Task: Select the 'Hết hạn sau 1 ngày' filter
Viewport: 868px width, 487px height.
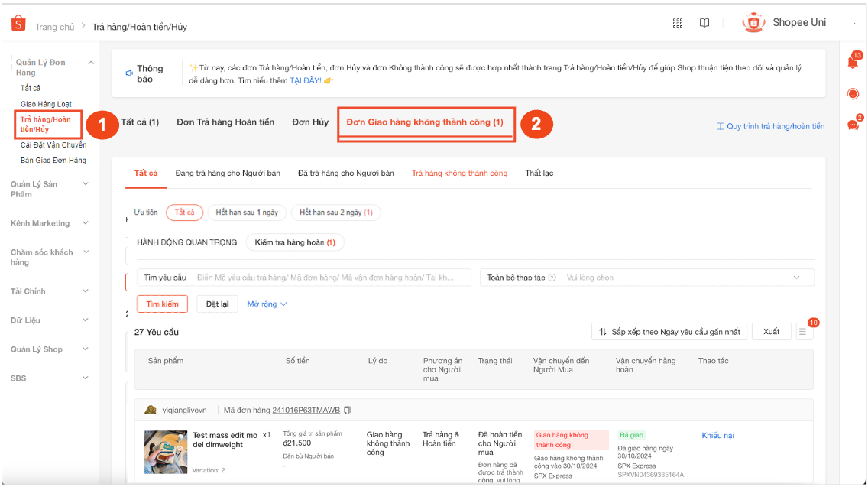Action: click(246, 213)
